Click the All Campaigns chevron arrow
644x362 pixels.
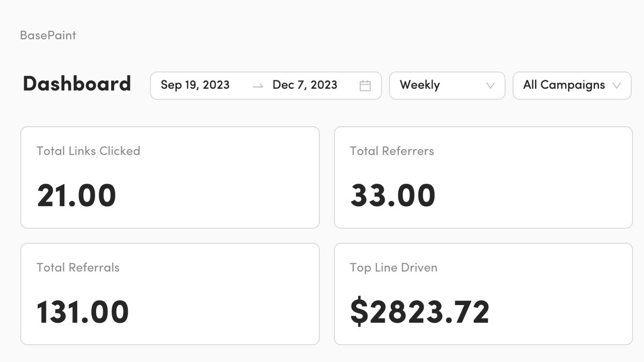click(x=617, y=85)
